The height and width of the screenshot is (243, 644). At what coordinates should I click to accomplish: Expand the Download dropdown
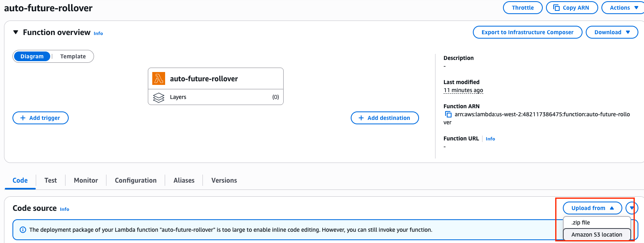pyautogui.click(x=611, y=32)
